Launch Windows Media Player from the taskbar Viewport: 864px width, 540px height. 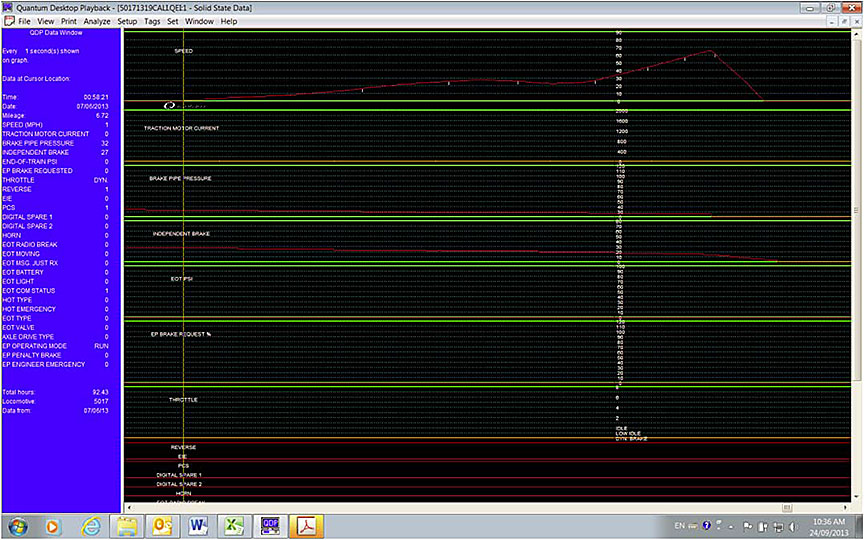coord(53,525)
